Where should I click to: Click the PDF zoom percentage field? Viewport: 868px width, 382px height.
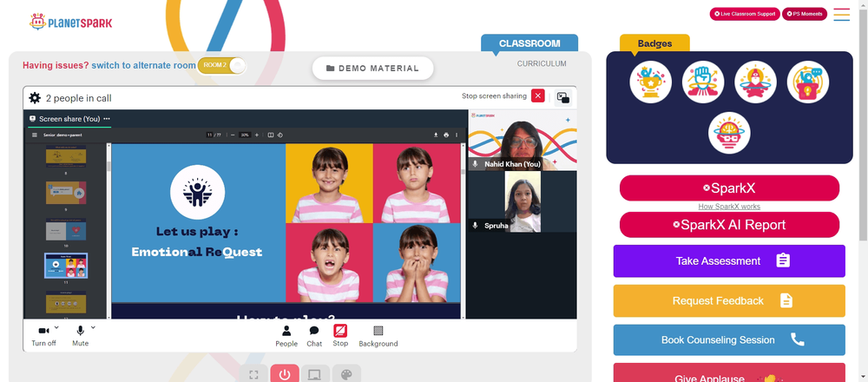coord(245,135)
